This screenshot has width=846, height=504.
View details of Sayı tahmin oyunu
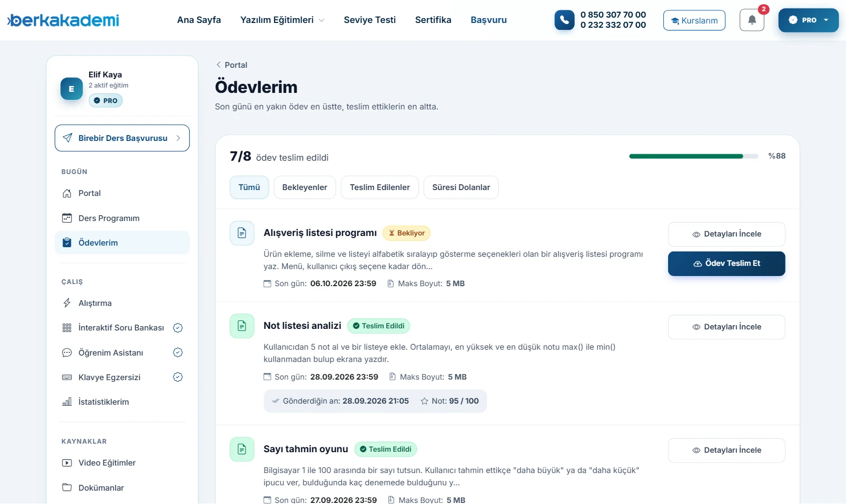726,451
